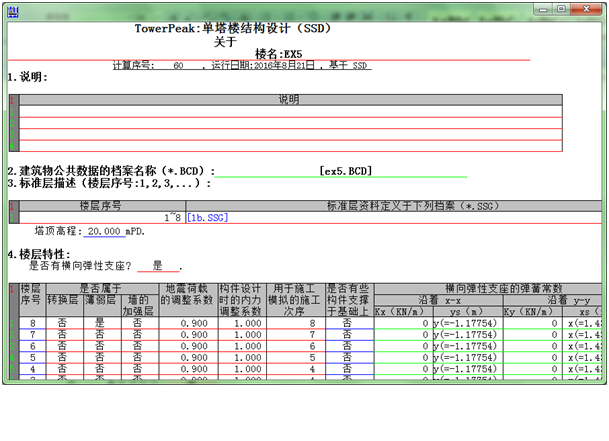Click the 沿着 x-x sub-header
Image resolution: width=609 pixels, height=441 pixels.
tap(439, 300)
